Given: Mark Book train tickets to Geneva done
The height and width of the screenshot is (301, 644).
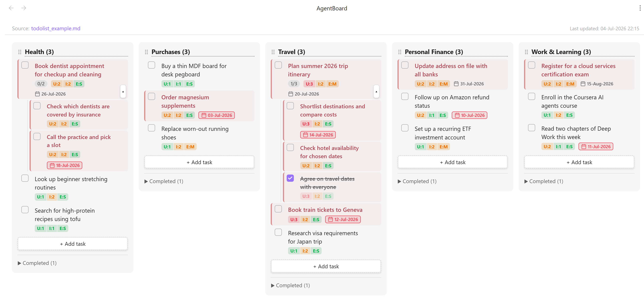Looking at the screenshot, I should (x=278, y=209).
